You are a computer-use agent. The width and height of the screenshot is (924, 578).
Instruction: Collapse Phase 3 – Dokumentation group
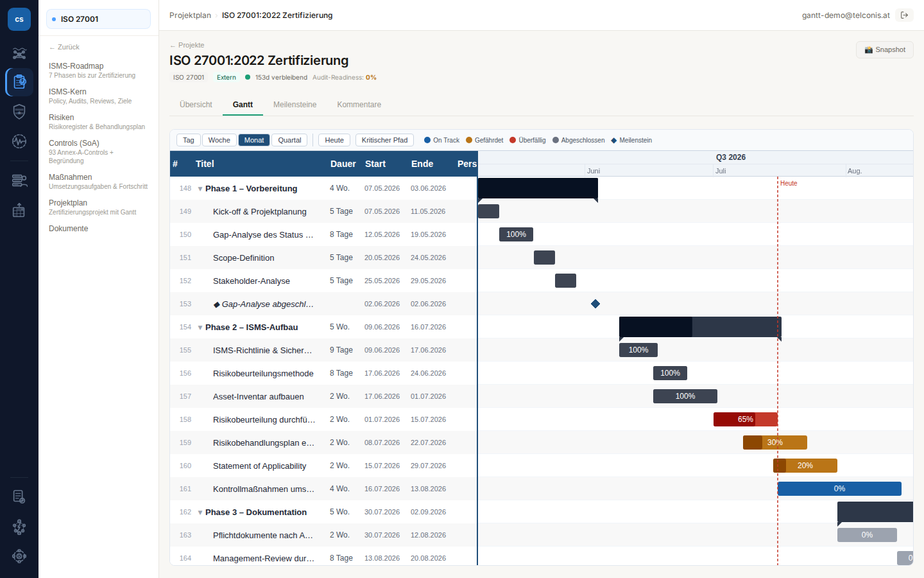point(200,512)
